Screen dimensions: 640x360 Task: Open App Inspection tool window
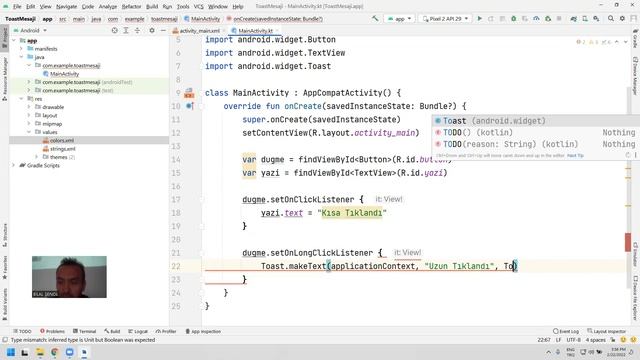(203, 331)
